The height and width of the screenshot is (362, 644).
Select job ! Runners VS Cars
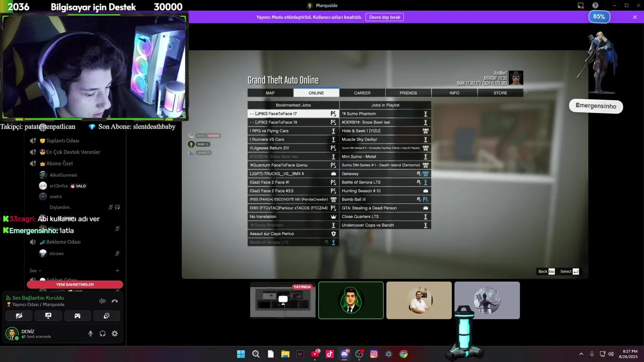tap(293, 139)
